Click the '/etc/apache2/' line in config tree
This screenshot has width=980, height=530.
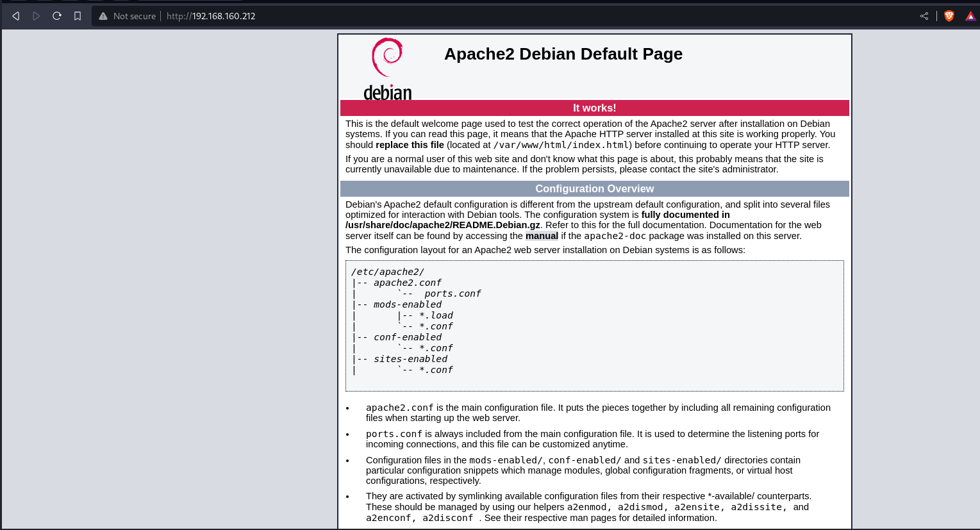pos(388,272)
